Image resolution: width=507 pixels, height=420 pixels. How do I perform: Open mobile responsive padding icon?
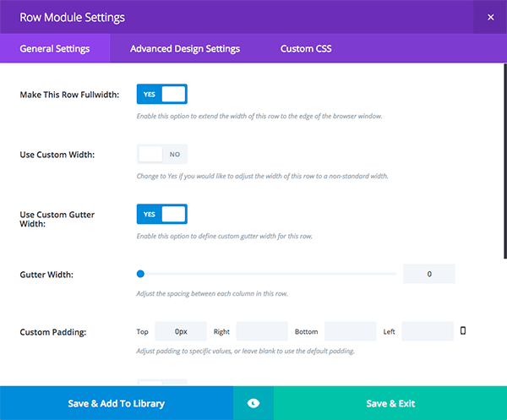click(x=463, y=330)
